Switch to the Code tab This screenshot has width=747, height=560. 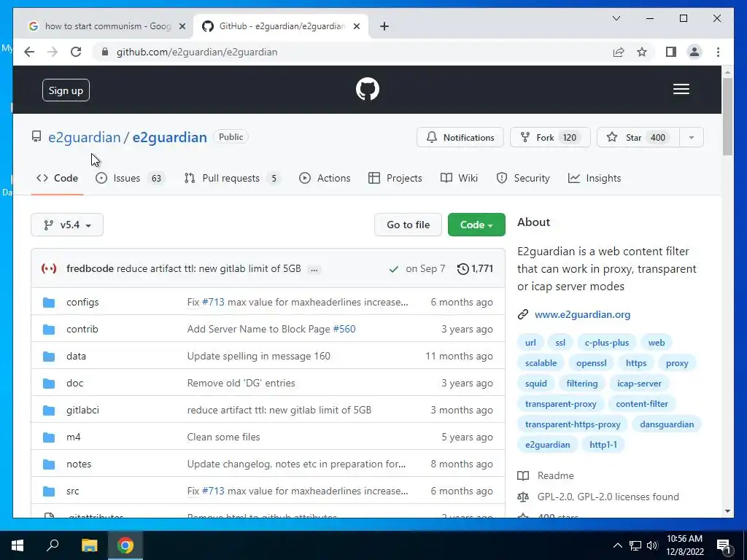tap(57, 178)
